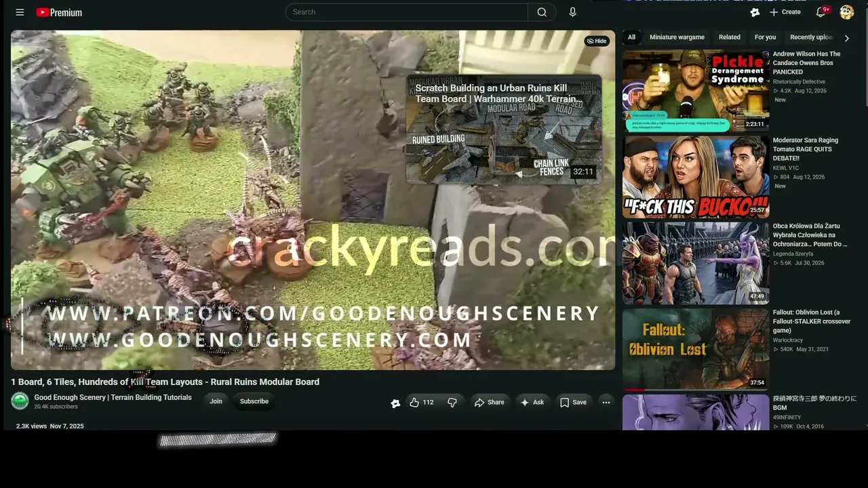Open the Ask assistant button

(x=532, y=403)
